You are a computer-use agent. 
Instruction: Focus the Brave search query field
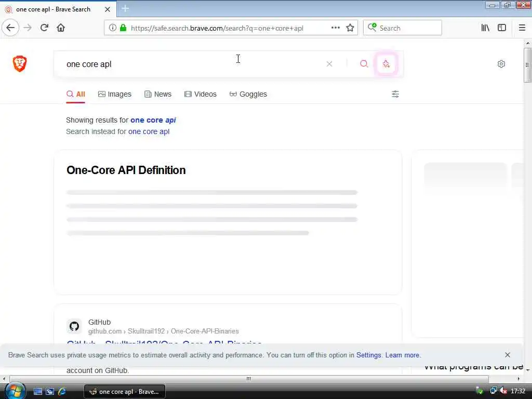[x=193, y=64]
